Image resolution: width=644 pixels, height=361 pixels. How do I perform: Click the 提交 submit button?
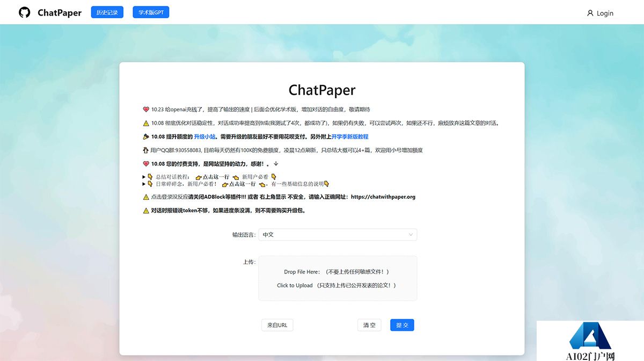pyautogui.click(x=402, y=325)
